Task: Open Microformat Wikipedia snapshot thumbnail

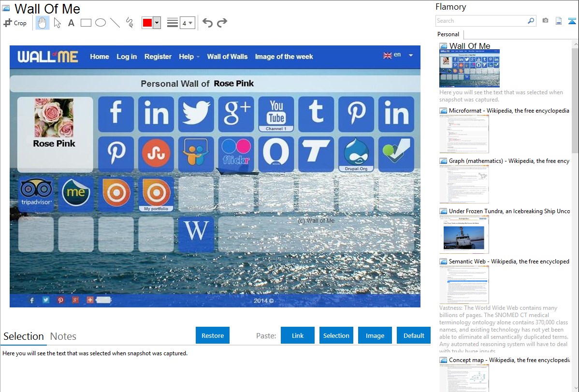Action: pos(464,134)
